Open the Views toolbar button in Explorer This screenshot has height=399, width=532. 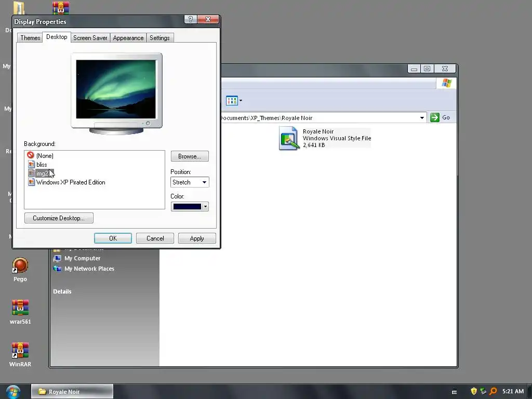pyautogui.click(x=234, y=101)
